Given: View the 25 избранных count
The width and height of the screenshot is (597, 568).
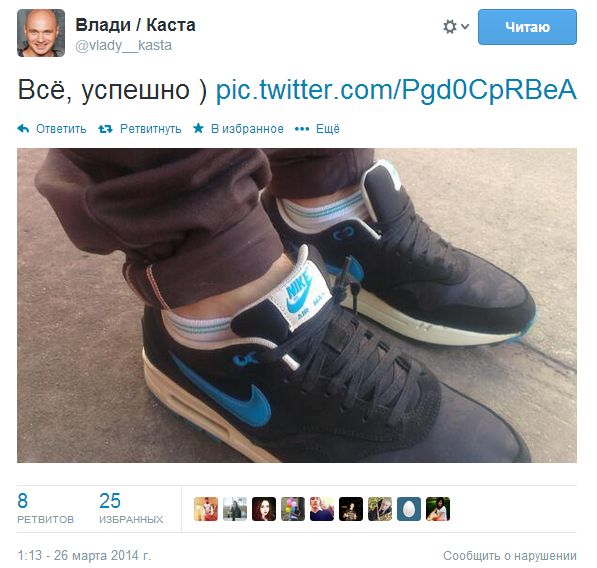Looking at the screenshot, I should pos(131,508).
